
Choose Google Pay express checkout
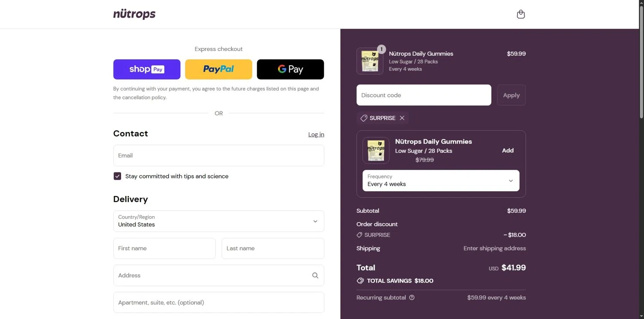pyautogui.click(x=290, y=69)
